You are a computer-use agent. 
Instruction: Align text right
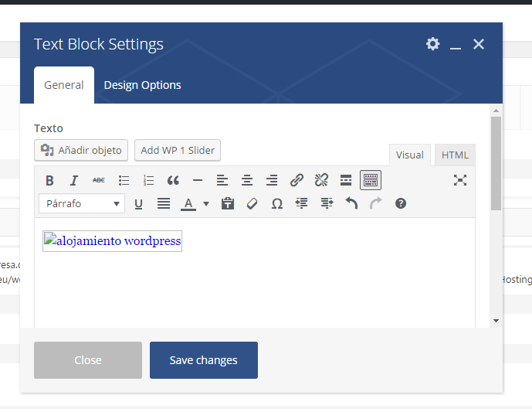[x=272, y=180]
